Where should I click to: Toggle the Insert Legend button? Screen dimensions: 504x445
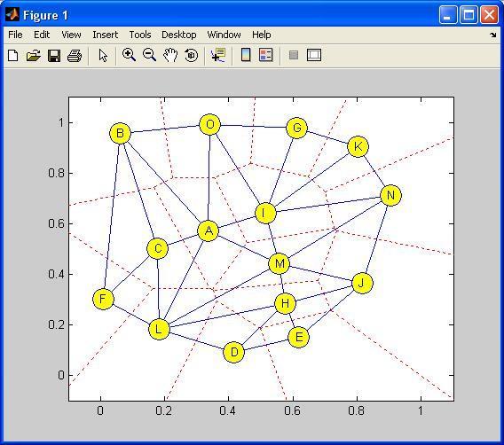[266, 55]
